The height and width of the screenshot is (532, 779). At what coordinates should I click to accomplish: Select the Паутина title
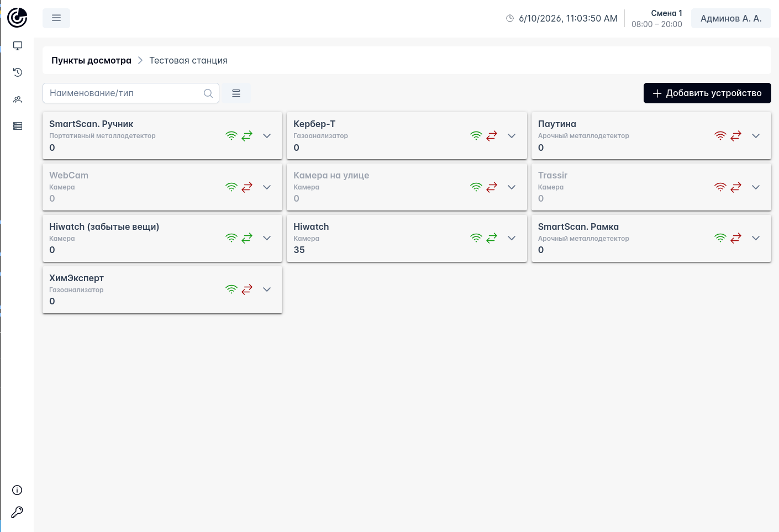coord(557,124)
